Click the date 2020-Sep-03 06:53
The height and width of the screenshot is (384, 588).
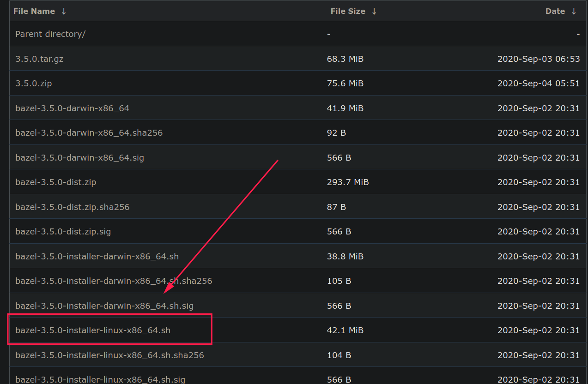539,59
